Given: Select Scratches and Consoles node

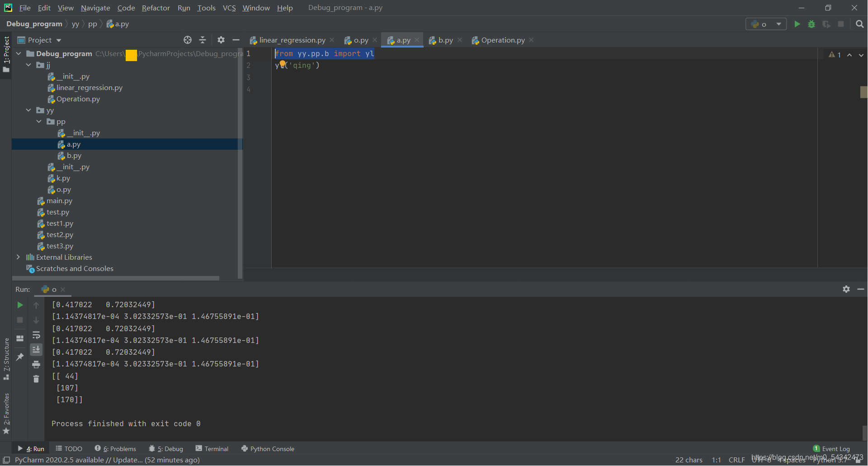Looking at the screenshot, I should pos(75,269).
